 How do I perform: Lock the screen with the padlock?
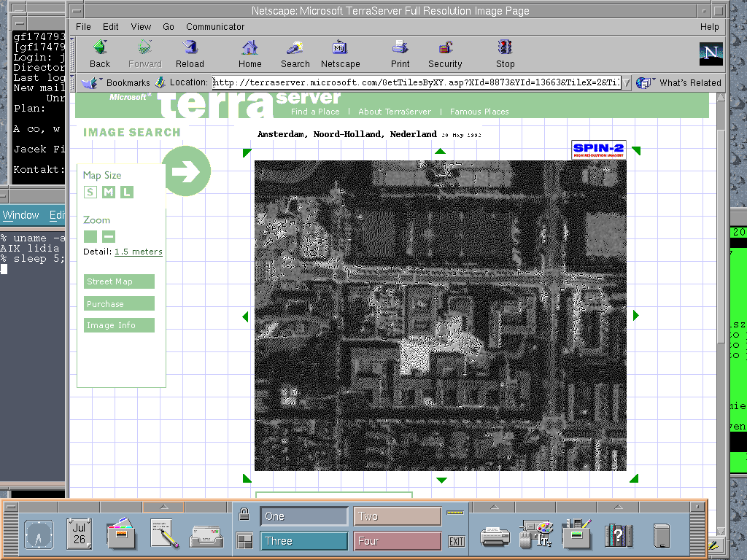tap(244, 514)
